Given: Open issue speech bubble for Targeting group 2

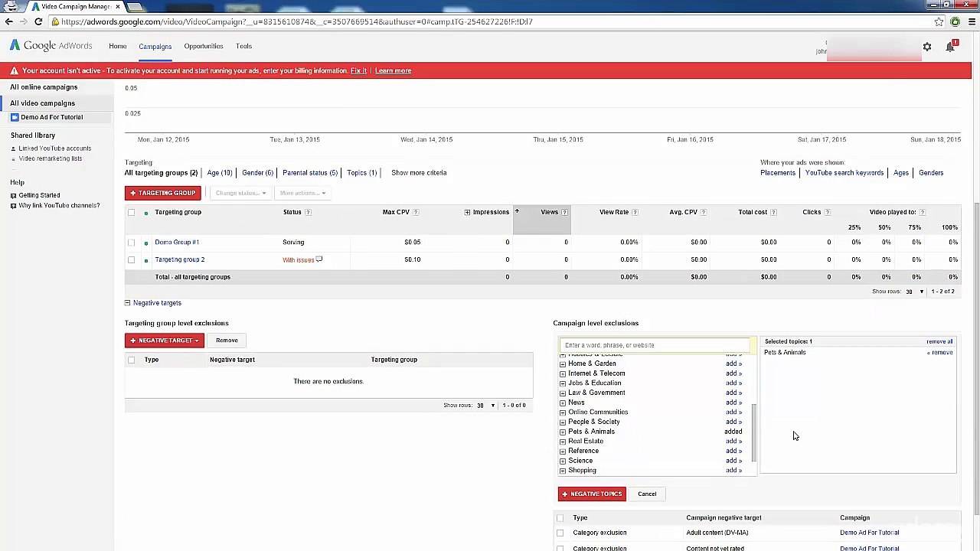Looking at the screenshot, I should [319, 259].
